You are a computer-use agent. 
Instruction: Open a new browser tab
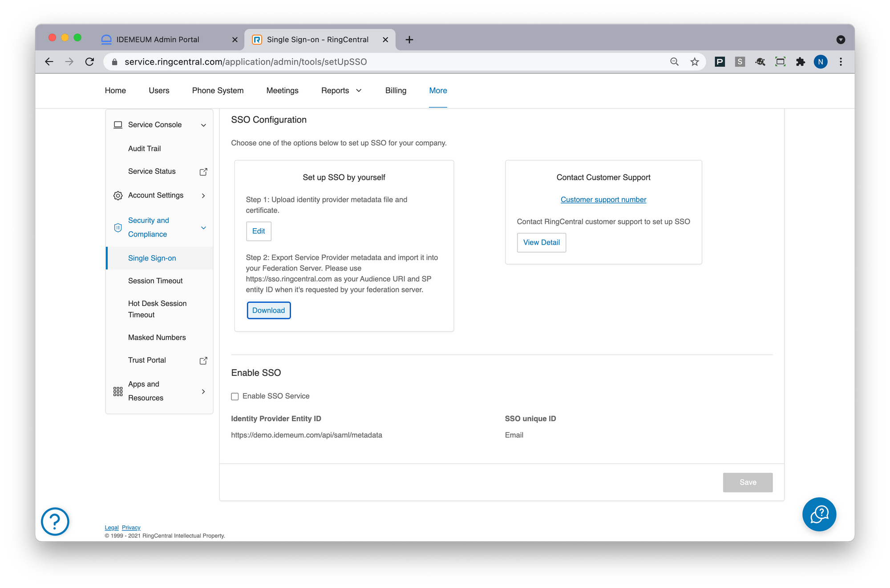pyautogui.click(x=409, y=40)
